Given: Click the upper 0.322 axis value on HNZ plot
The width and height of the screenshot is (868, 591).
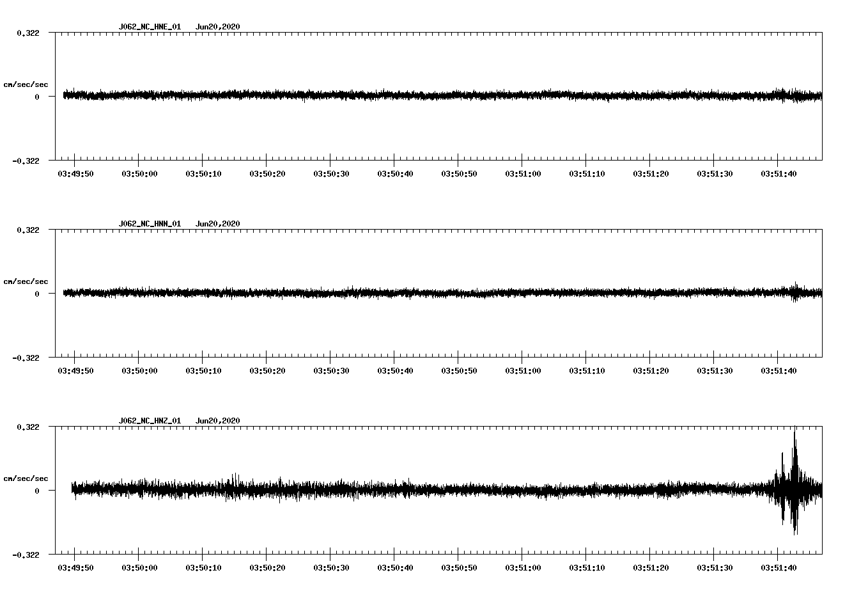Looking at the screenshot, I should [x=27, y=427].
